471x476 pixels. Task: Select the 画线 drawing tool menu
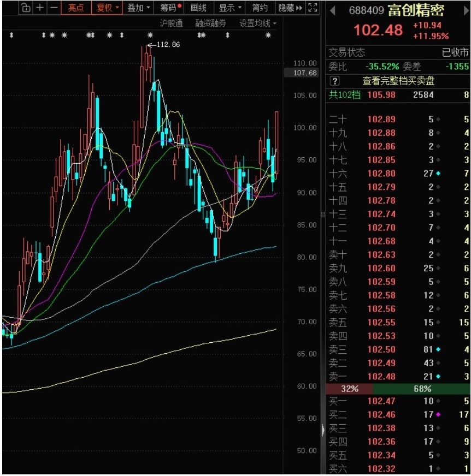tap(199, 8)
